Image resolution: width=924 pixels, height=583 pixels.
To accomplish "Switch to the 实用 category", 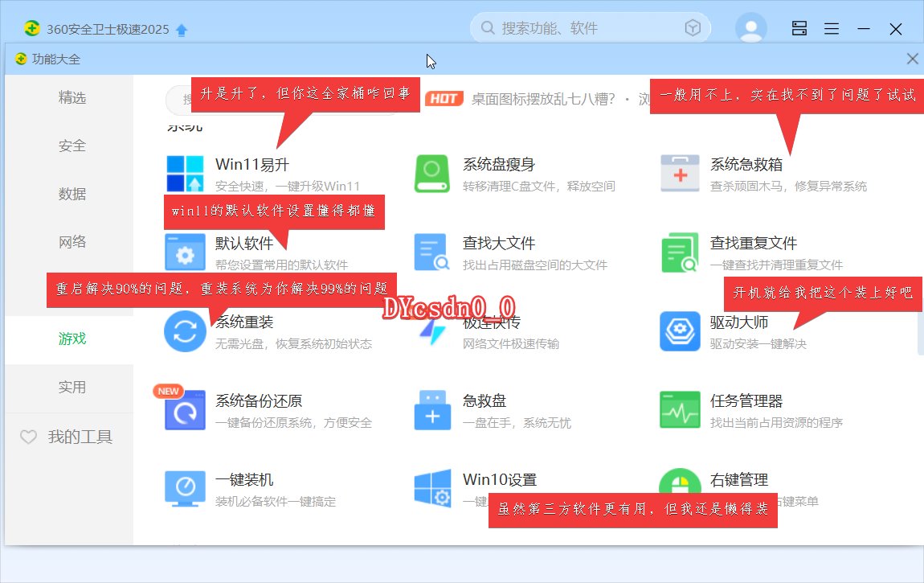I will click(x=72, y=387).
